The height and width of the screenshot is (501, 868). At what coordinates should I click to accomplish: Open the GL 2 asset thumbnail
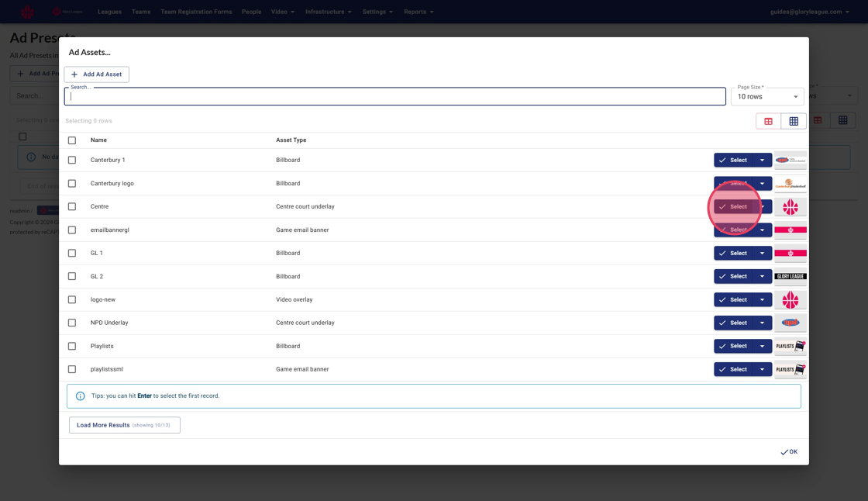click(790, 277)
